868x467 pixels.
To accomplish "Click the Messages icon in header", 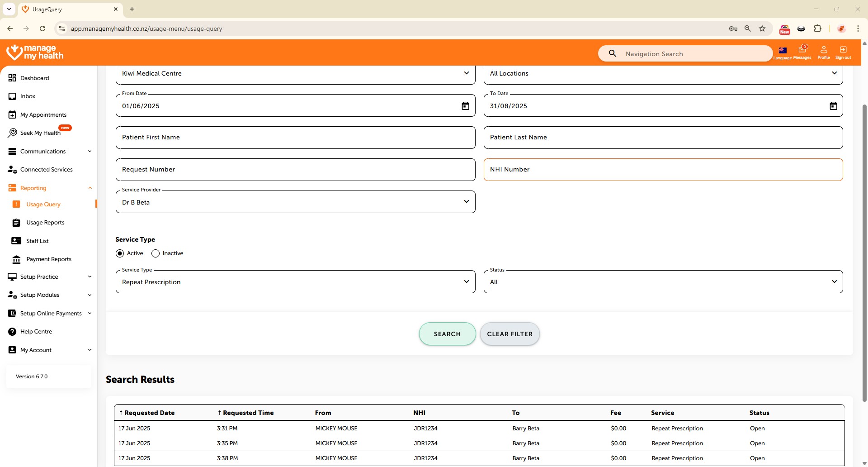I will click(x=802, y=51).
